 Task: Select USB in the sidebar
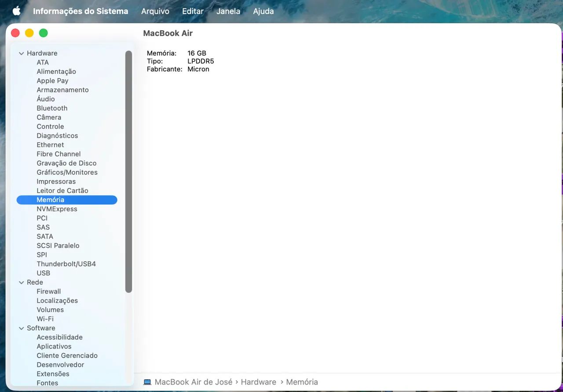pyautogui.click(x=43, y=273)
